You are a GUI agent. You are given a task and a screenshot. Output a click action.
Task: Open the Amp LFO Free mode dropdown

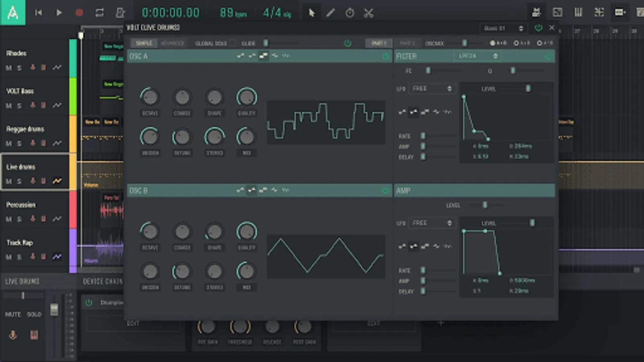click(x=432, y=223)
